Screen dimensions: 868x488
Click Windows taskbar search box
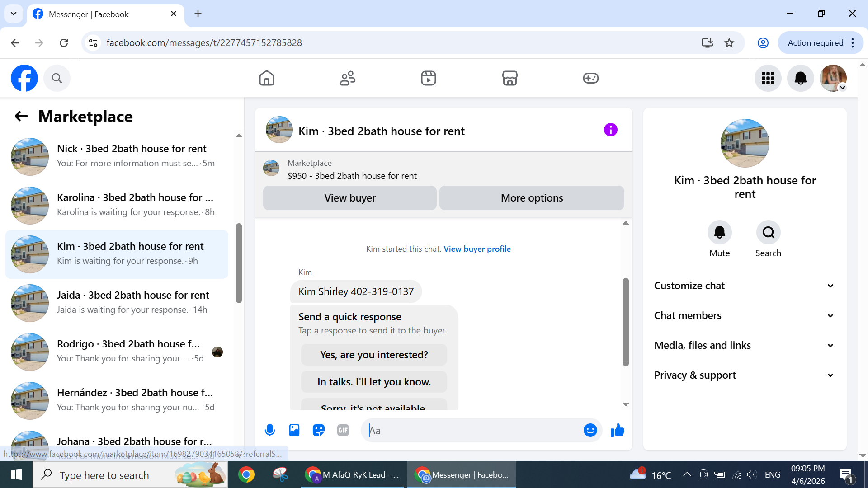[130, 474]
